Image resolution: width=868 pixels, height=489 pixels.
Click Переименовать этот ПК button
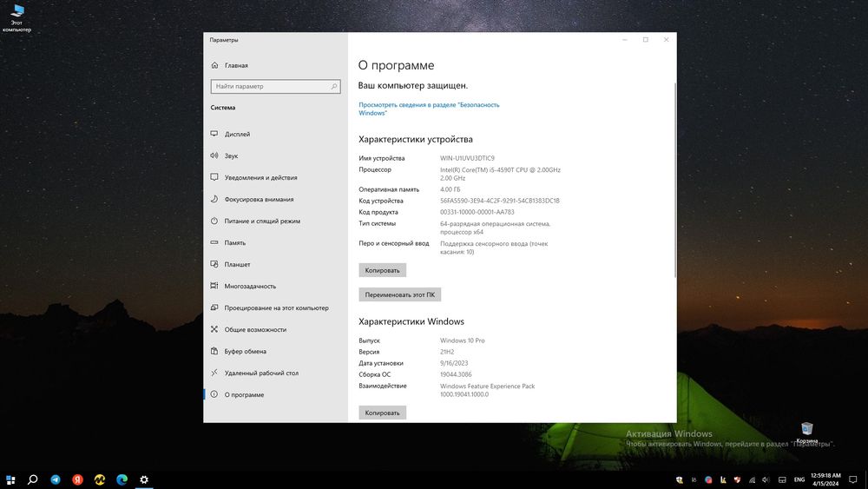399,294
